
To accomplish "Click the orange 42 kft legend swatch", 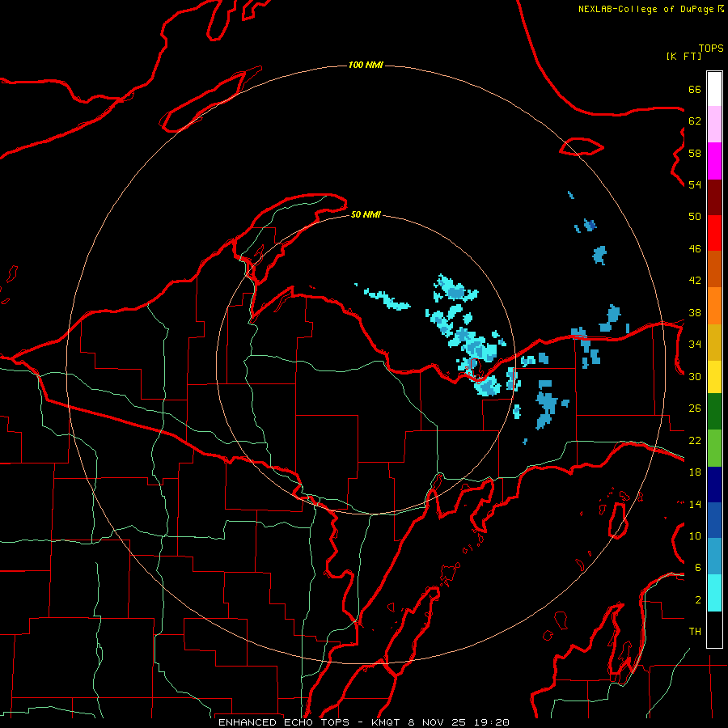I will pyautogui.click(x=714, y=306).
